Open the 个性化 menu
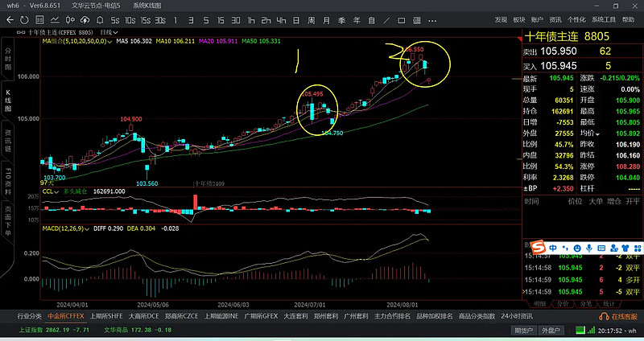The height and width of the screenshot is (341, 644). click(x=576, y=19)
